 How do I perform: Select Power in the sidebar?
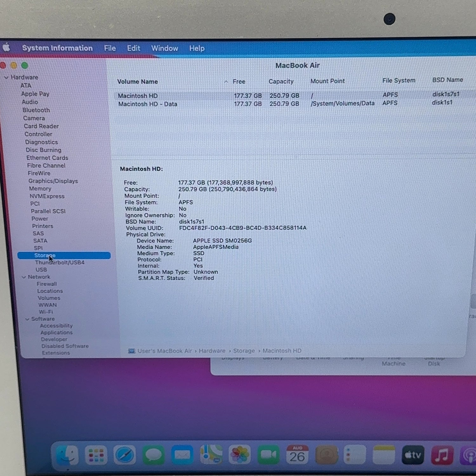40,219
